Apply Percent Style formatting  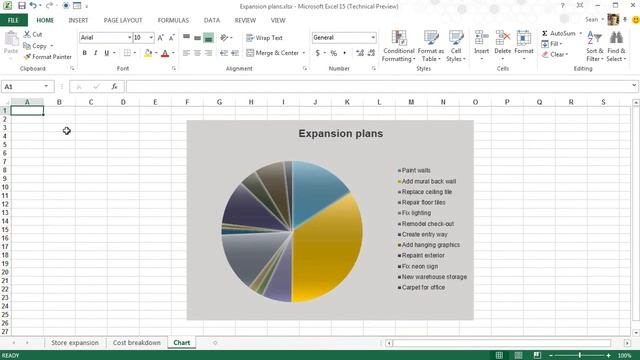click(334, 53)
